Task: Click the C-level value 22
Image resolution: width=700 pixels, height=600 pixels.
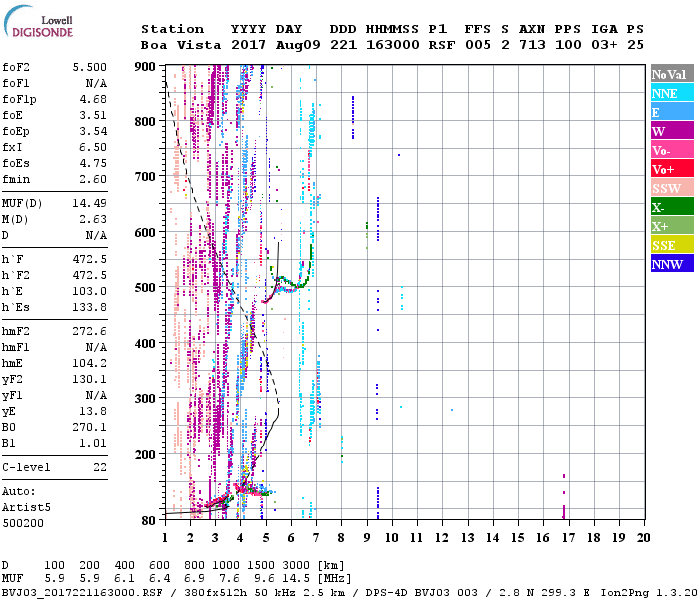Action: 100,467
